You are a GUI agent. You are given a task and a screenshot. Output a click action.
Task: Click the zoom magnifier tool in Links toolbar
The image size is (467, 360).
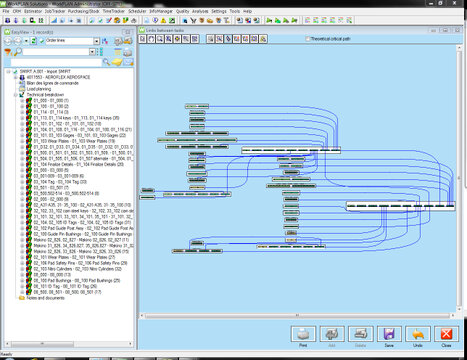coord(160,39)
